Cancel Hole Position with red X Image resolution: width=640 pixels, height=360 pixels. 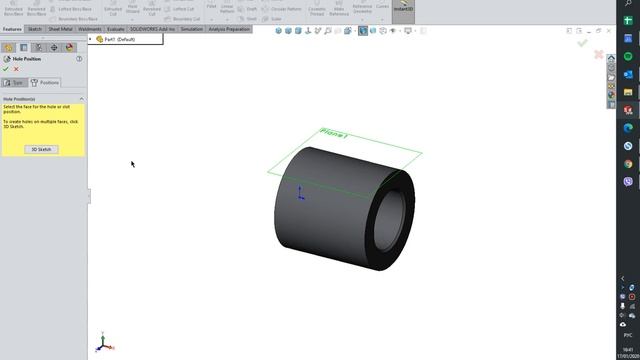click(16, 69)
